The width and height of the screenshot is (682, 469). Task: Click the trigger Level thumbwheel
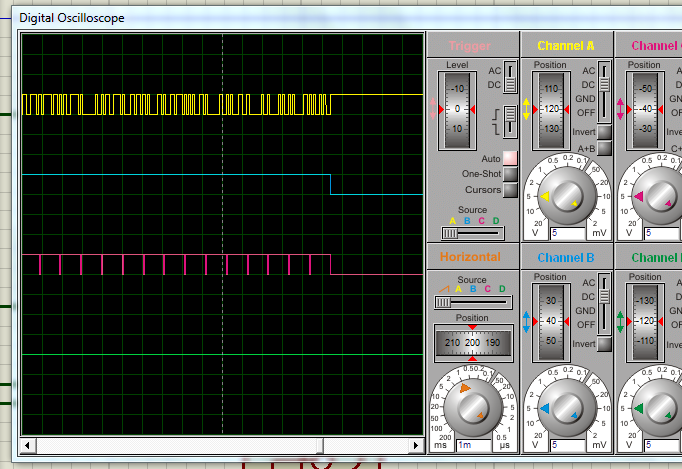tap(457, 110)
